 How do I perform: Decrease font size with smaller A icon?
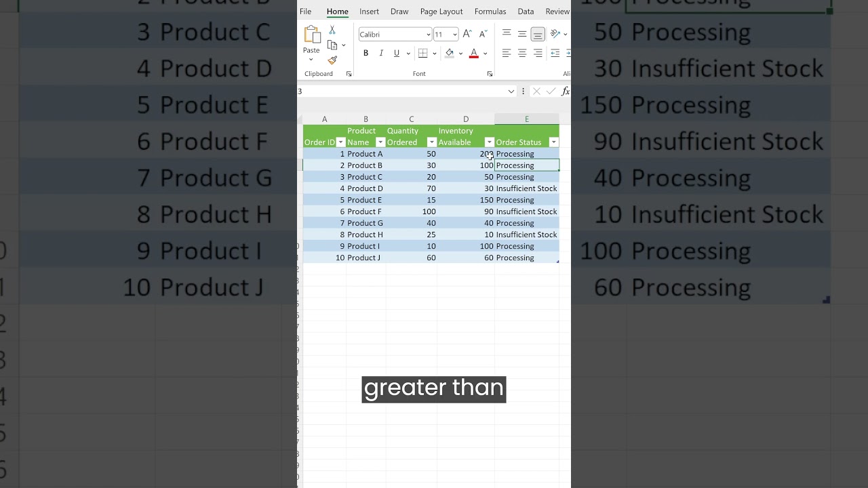[x=483, y=34]
